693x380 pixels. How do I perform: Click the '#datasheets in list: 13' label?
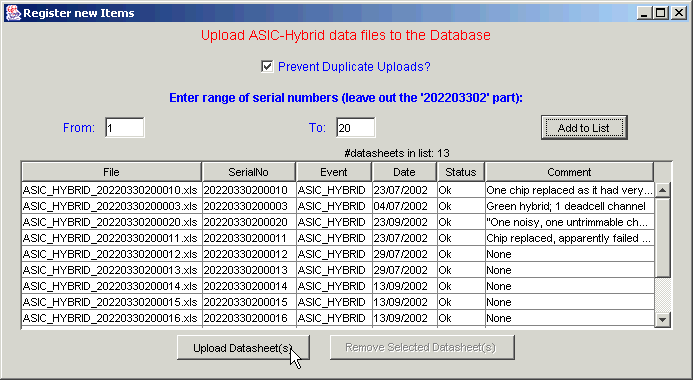(396, 153)
